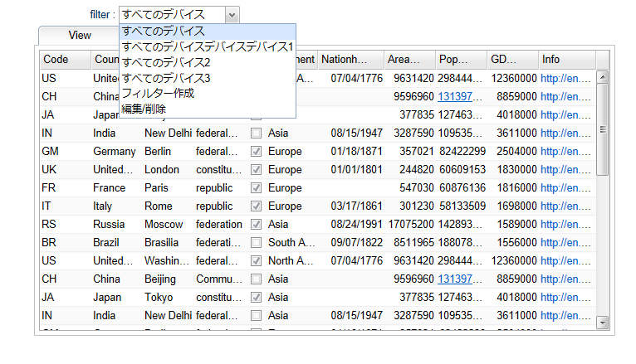Click the population link in the Beijing row

point(461,279)
